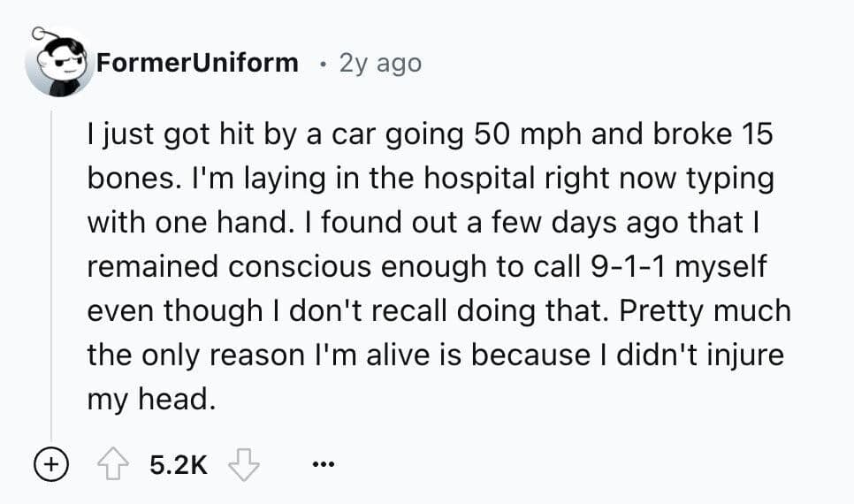Viewport: 854px width, 504px height.
Task: Visit the FormerUniform user profile link
Action: pyautogui.click(x=197, y=64)
